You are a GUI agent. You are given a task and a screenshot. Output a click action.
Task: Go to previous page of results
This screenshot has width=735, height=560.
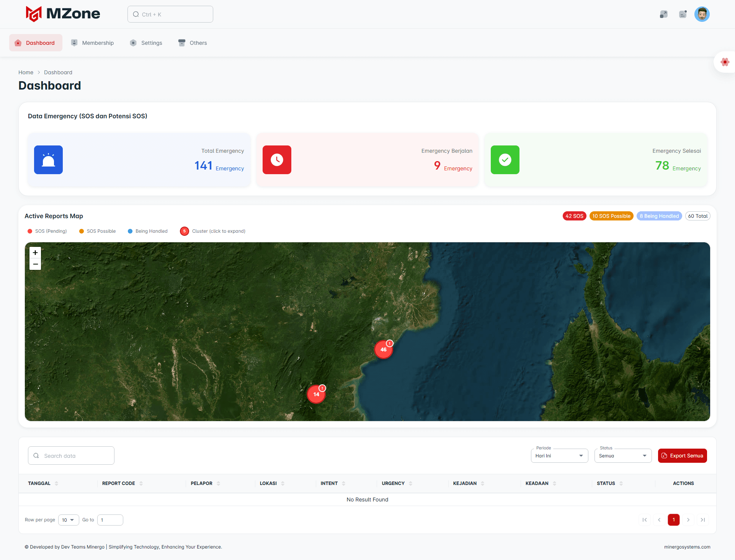coord(659,520)
